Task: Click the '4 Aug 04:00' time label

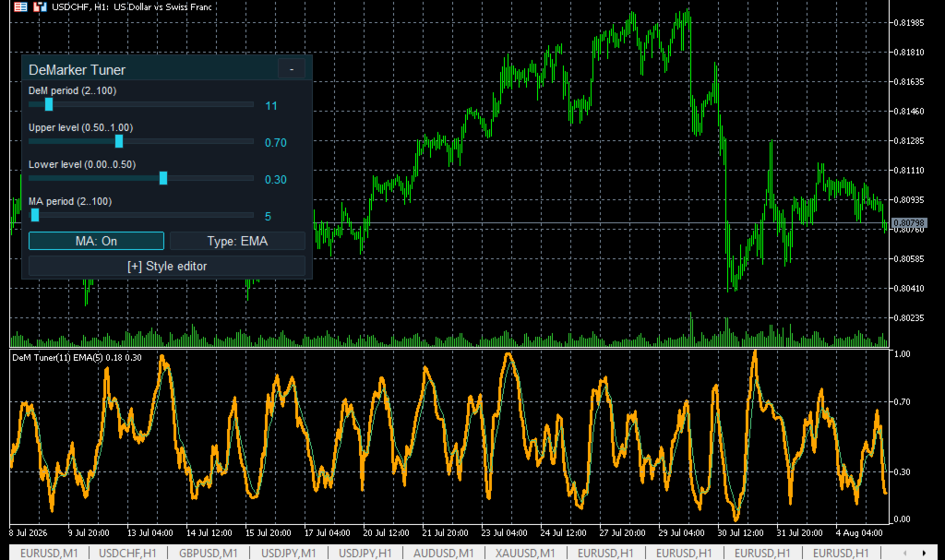Action: click(859, 533)
